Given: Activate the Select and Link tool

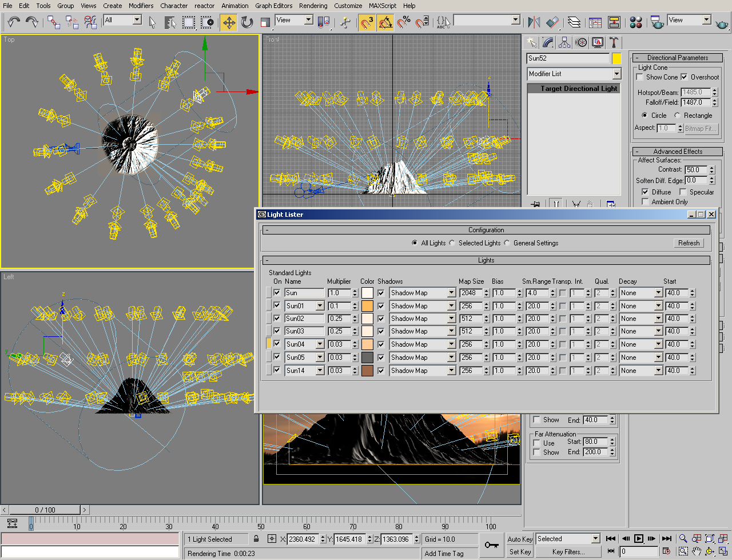Looking at the screenshot, I should [54, 22].
